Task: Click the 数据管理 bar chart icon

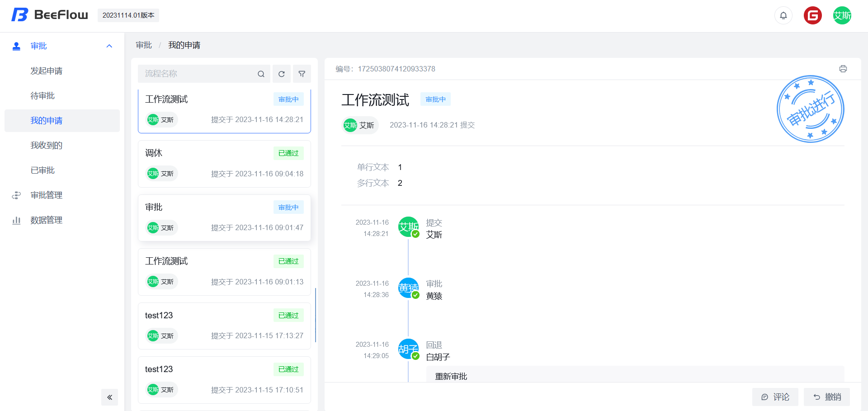Action: click(16, 220)
